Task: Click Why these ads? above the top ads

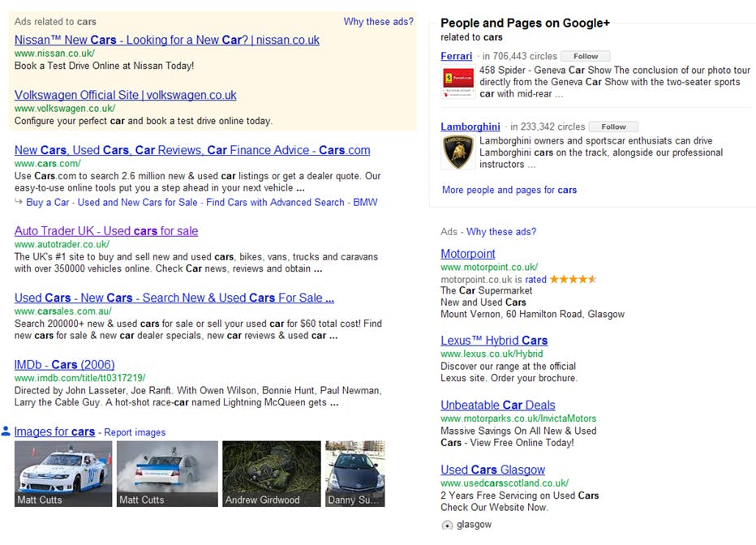Action: point(379,22)
